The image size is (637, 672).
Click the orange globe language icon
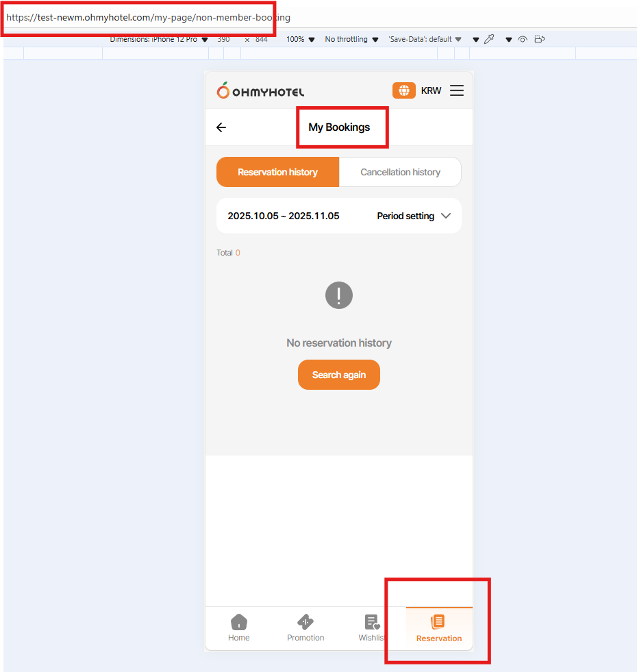tap(404, 90)
